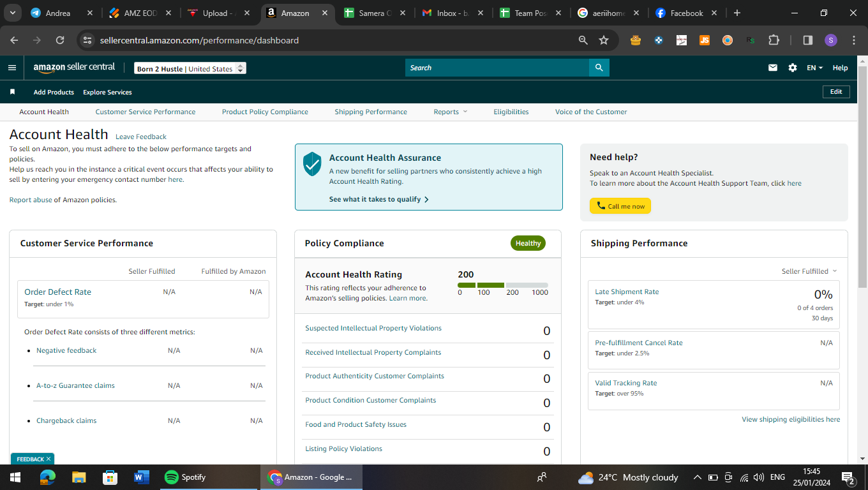Click the browser address bar URL
This screenshot has width=868, height=490.
199,40
